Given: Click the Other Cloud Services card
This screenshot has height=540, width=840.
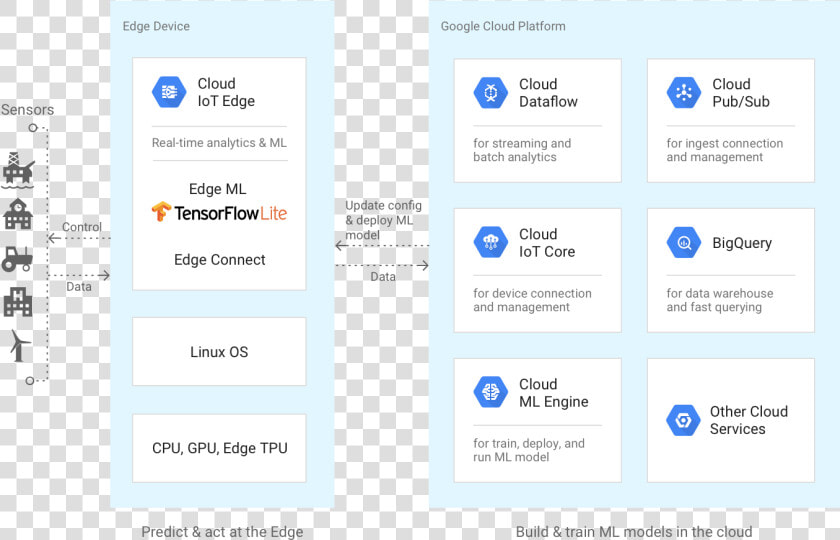Looking at the screenshot, I should pyautogui.click(x=731, y=420).
